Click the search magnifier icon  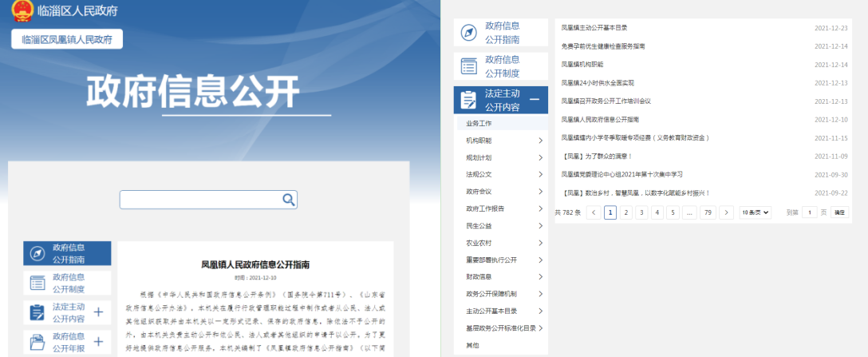coord(289,199)
